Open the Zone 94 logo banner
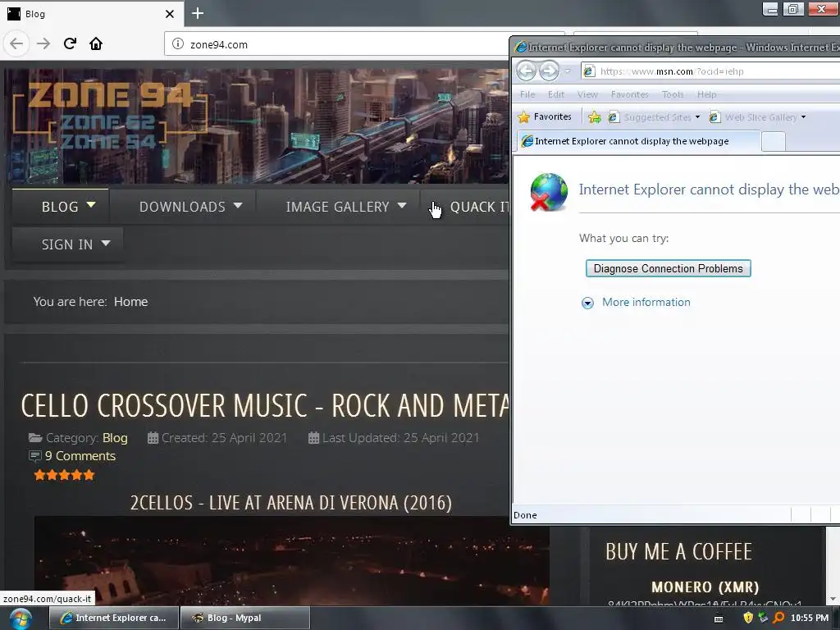840x630 pixels. pyautogui.click(x=110, y=116)
